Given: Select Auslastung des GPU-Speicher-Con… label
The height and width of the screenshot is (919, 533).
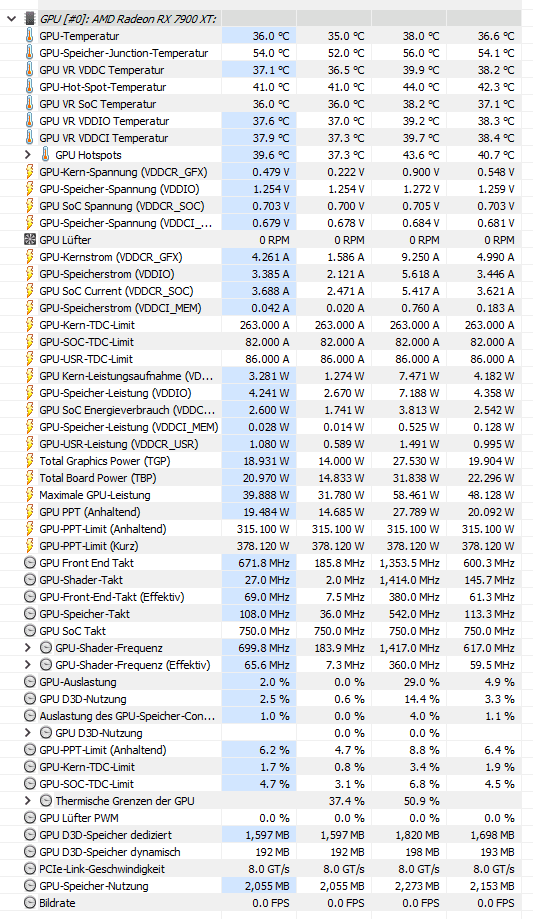Looking at the screenshot, I should click(127, 716).
